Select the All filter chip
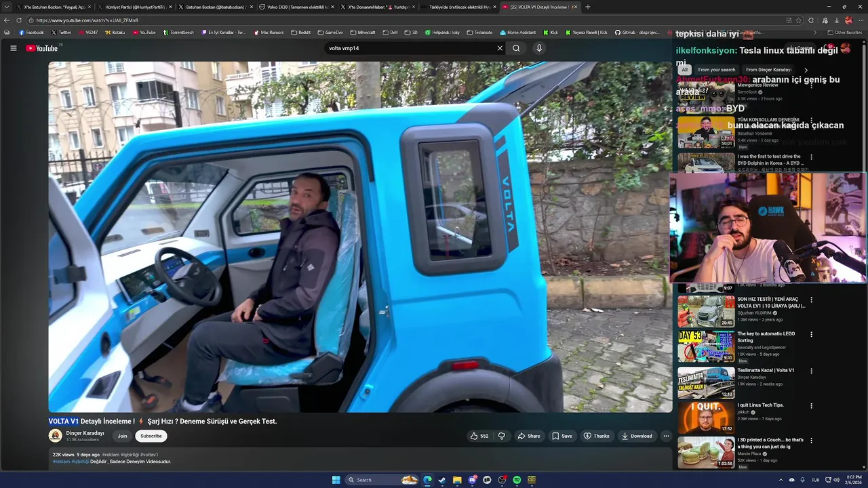 [685, 70]
